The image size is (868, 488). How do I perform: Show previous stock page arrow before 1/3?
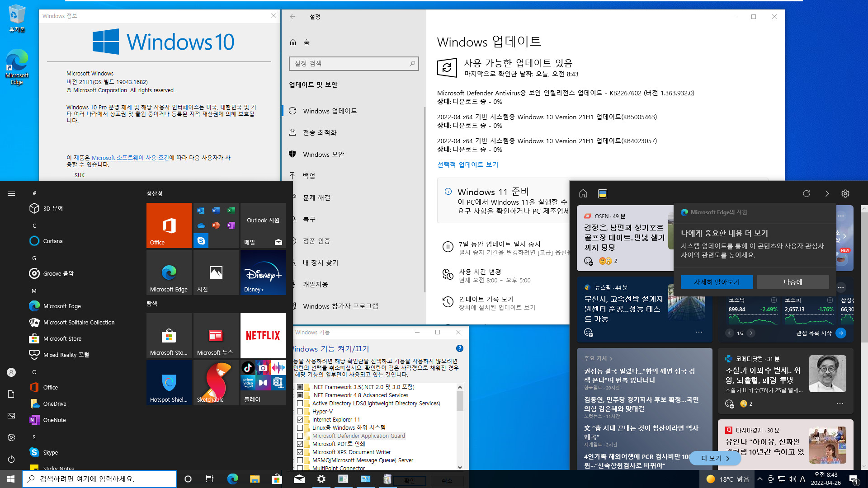(x=729, y=333)
